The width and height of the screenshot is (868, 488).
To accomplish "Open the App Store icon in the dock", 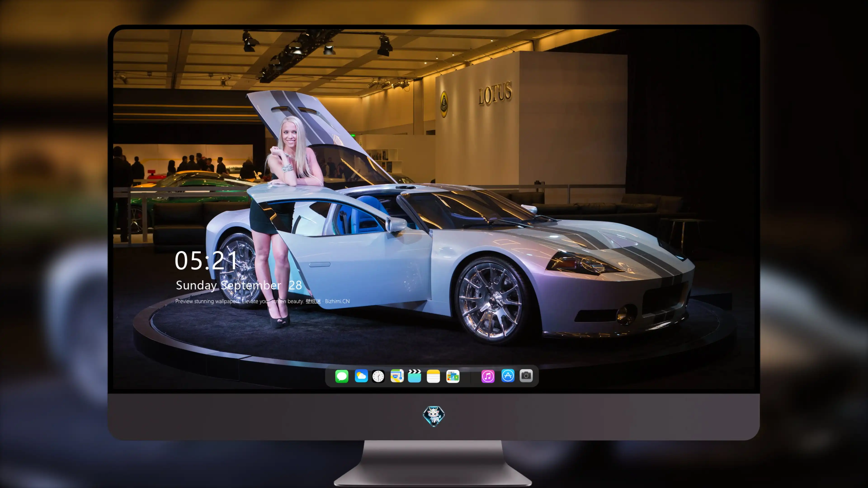I will [508, 375].
